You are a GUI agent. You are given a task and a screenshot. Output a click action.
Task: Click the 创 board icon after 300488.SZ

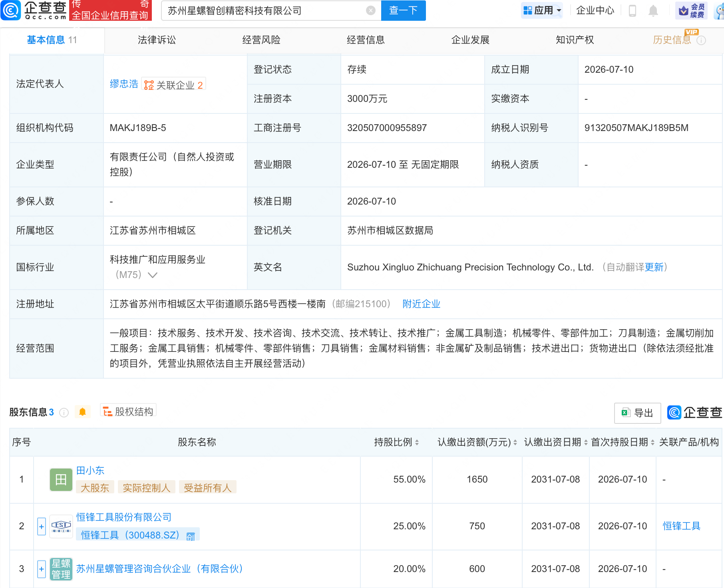pos(191,536)
